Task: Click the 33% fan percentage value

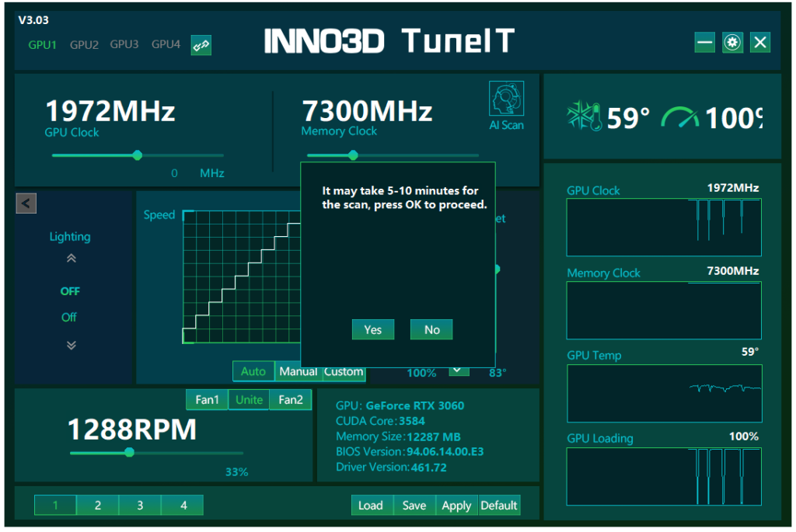Action: 236,472
